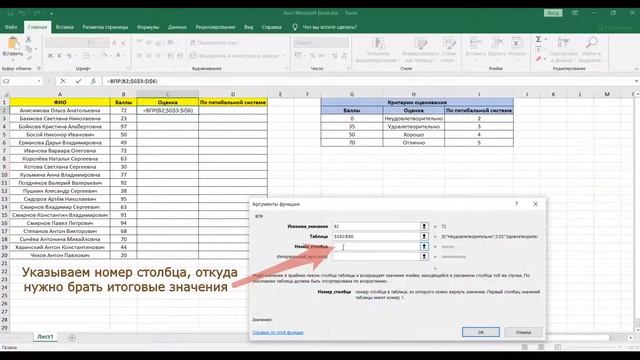Switch to the Рецензирование ribbon tab
Viewport: 640px width, 360px height.
coord(215,27)
